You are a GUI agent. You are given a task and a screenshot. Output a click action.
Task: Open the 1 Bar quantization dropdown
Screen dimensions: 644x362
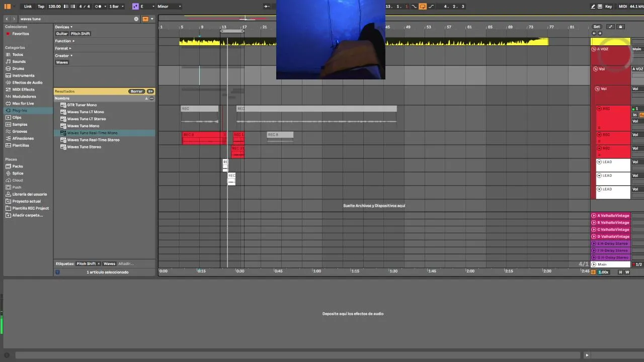[117, 7]
